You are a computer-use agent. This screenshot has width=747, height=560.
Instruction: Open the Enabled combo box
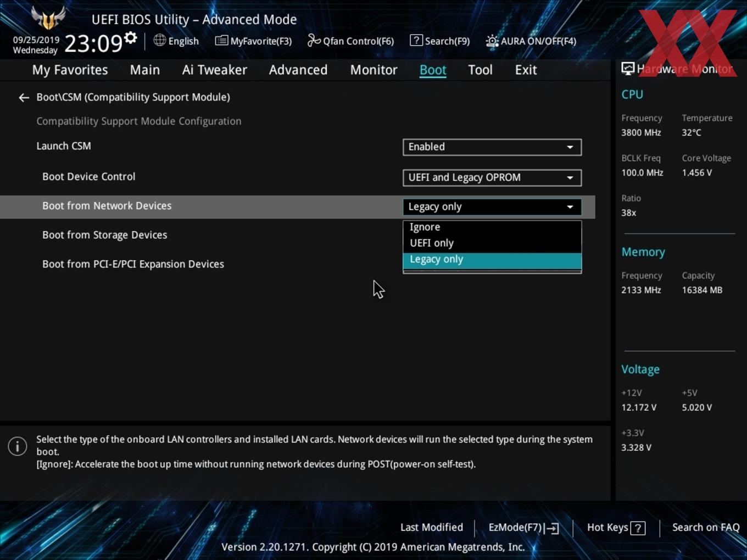pos(492,147)
